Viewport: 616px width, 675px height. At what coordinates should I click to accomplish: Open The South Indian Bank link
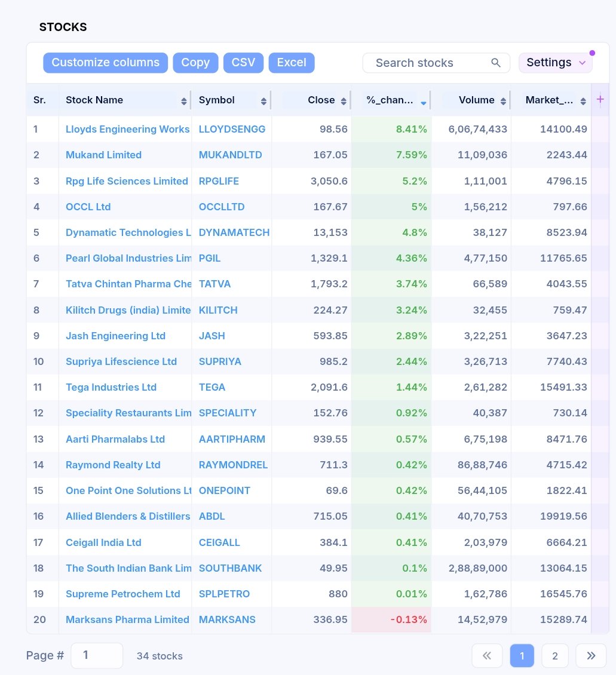pos(128,568)
